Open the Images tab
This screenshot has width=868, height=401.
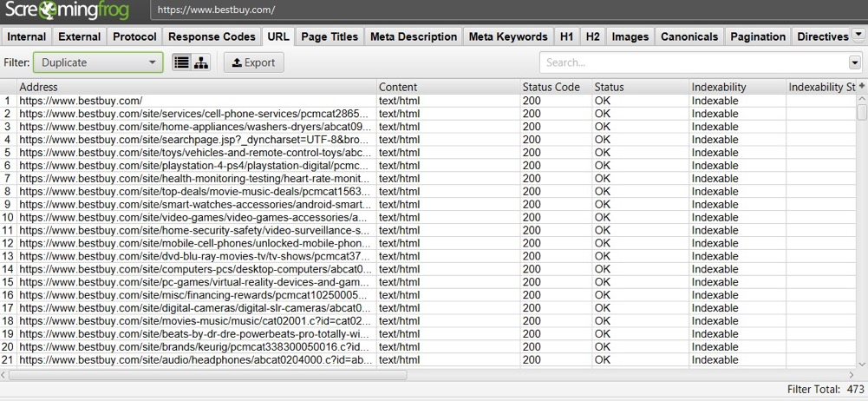point(630,36)
